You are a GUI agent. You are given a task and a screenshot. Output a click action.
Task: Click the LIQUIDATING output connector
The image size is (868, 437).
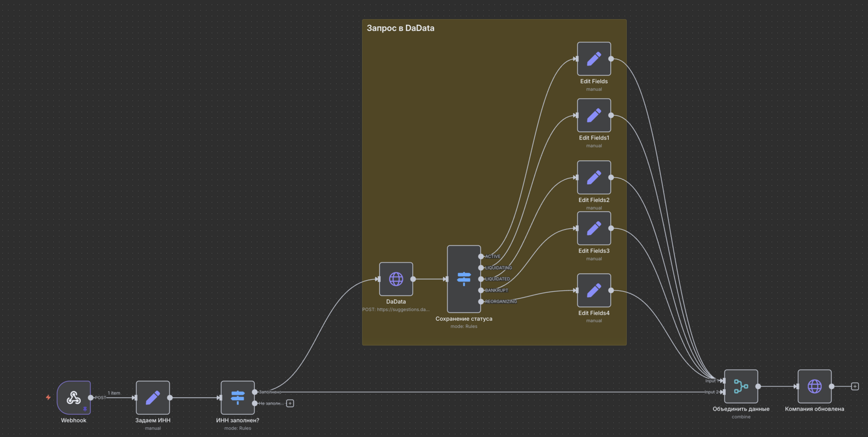click(481, 268)
